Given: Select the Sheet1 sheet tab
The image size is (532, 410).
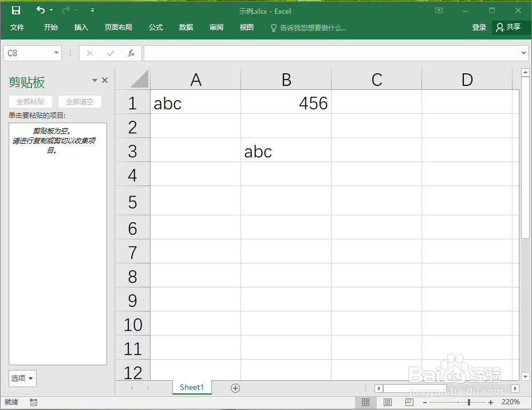Looking at the screenshot, I should 192,388.
